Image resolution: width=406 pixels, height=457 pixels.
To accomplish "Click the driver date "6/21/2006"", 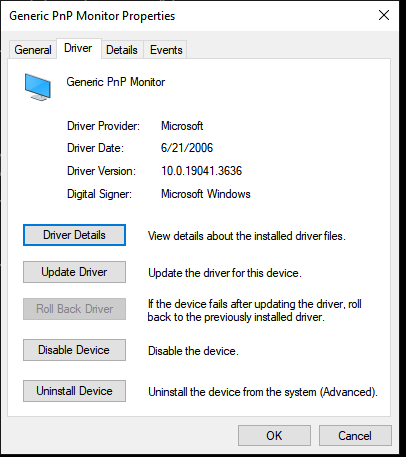I will click(x=187, y=148).
